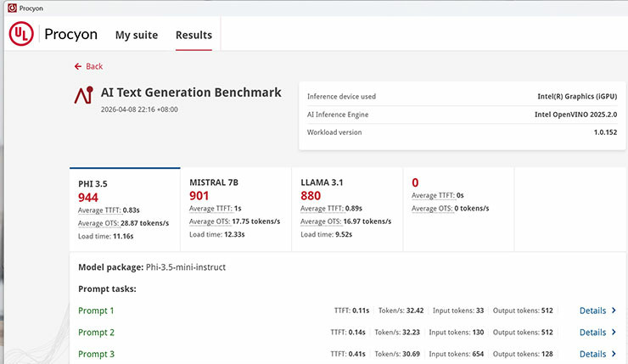Click the chevron next to Prompt 2 Details

click(x=614, y=332)
